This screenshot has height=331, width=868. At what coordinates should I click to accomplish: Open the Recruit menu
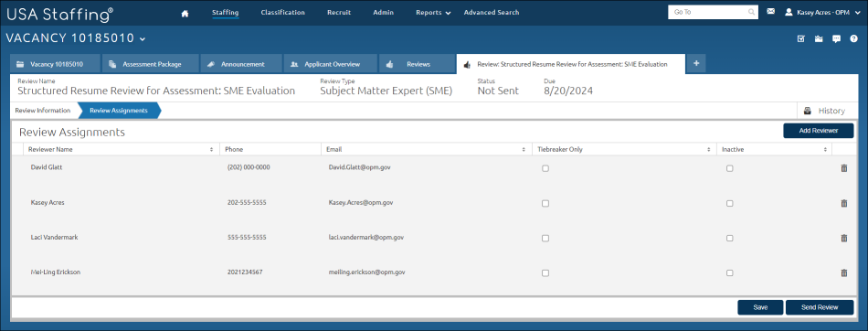coord(339,12)
